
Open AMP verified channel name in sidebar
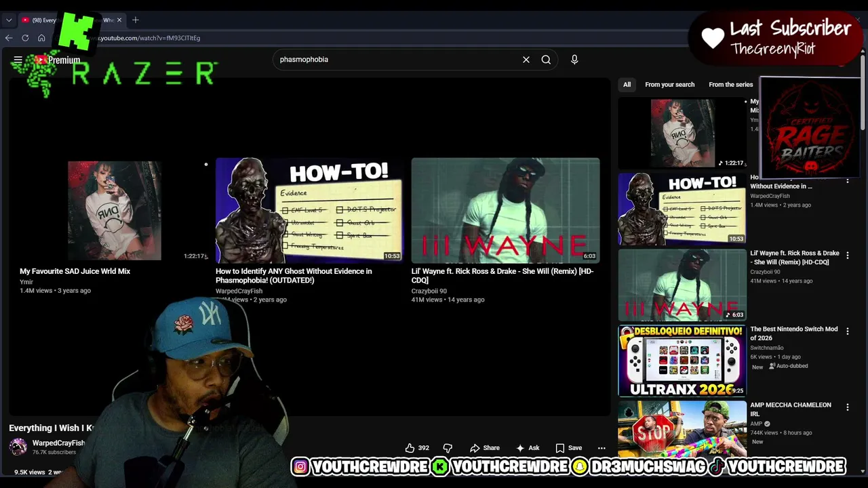pyautogui.click(x=757, y=424)
